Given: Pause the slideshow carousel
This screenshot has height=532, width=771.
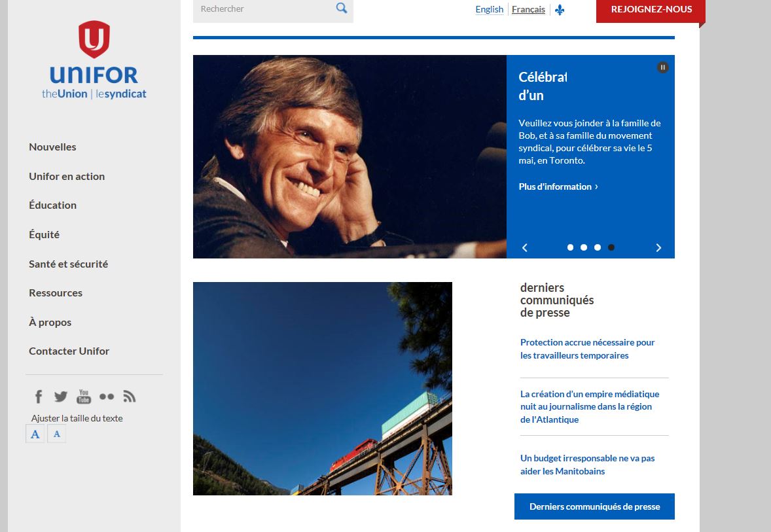Looking at the screenshot, I should (x=662, y=67).
